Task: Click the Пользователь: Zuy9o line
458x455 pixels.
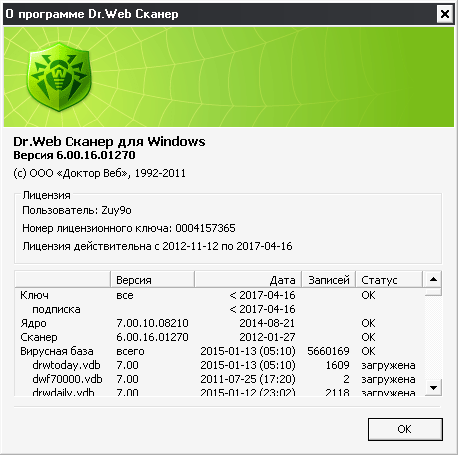Action: [x=77, y=210]
